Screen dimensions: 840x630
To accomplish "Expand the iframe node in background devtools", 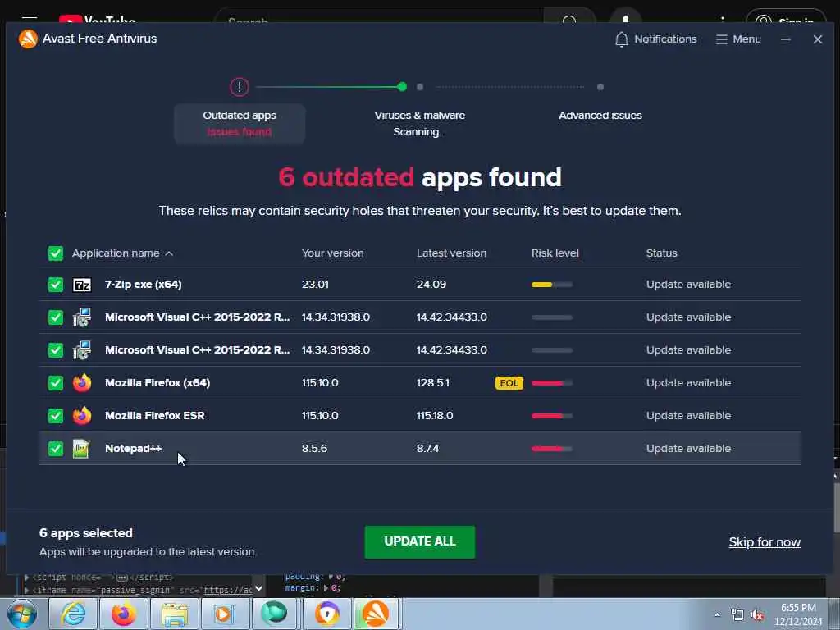I will click(27, 591).
